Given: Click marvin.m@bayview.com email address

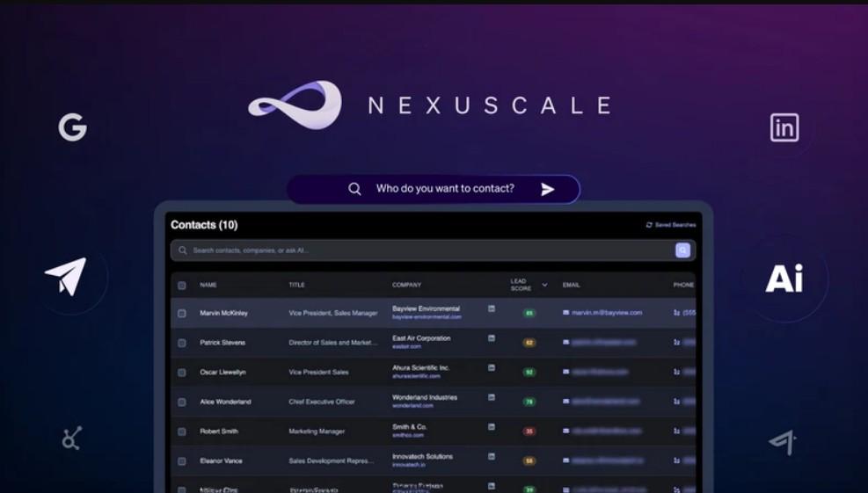Looking at the screenshot, I should tap(607, 313).
